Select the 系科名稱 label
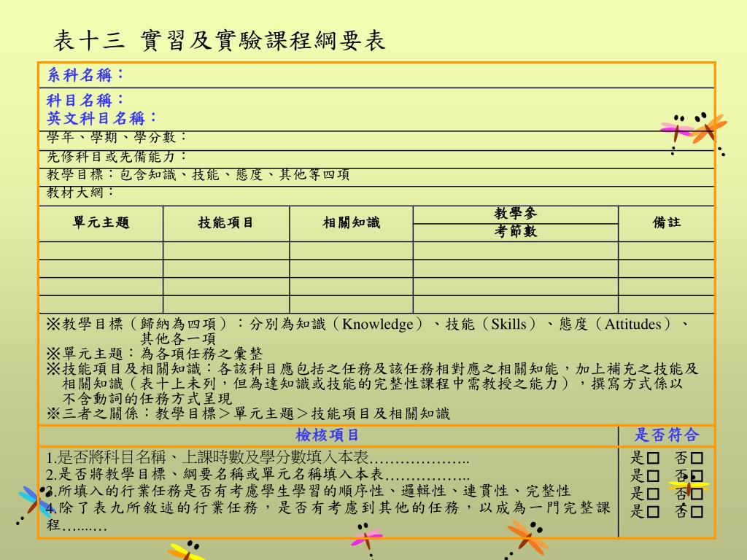 pos(85,75)
